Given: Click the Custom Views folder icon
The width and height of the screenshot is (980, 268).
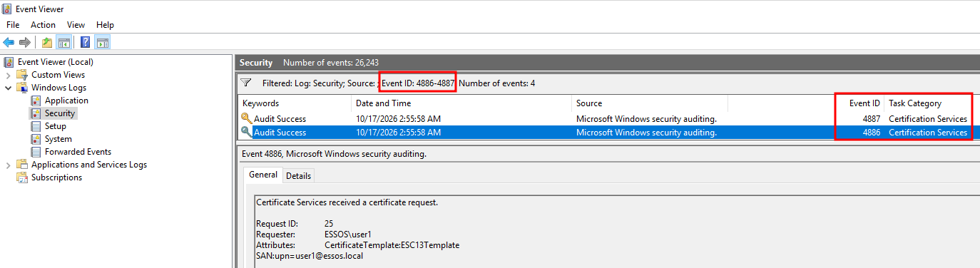Looking at the screenshot, I should 22,75.
